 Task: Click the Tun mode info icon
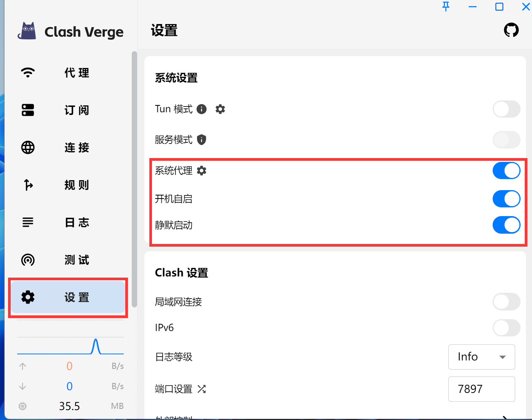coord(202,109)
